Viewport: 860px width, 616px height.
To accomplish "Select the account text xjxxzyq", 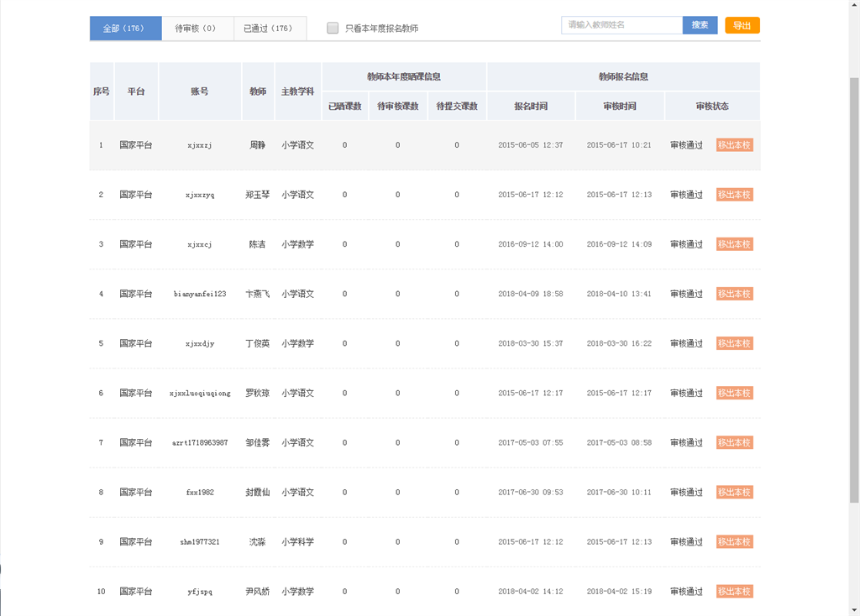I will pyautogui.click(x=200, y=195).
